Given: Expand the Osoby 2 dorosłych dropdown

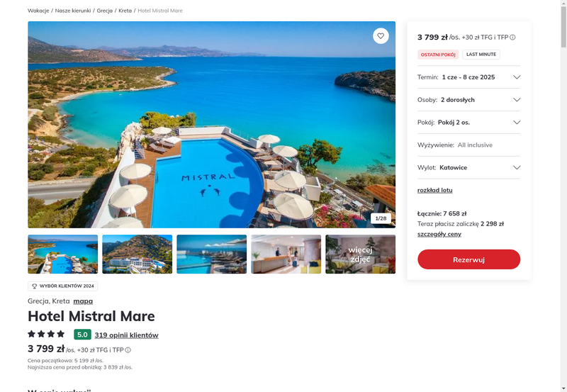Looking at the screenshot, I should point(468,100).
